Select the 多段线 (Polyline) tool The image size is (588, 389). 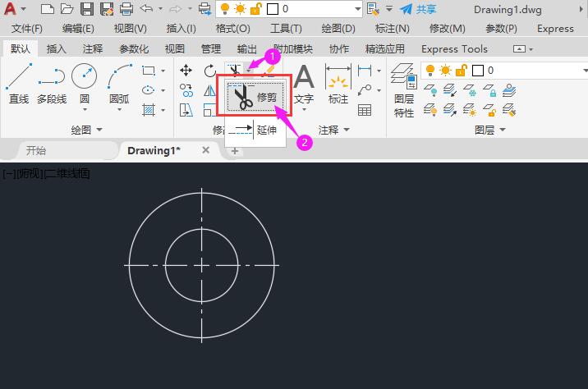[52, 84]
